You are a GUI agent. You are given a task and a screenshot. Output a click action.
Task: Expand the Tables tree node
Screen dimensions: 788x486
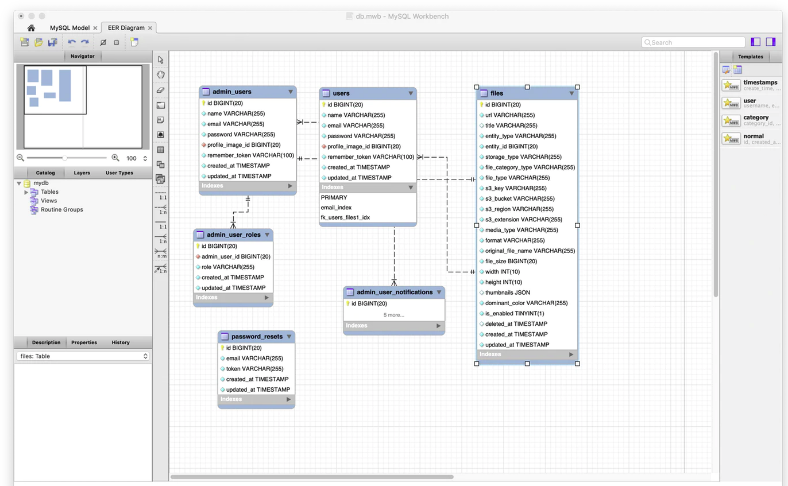(x=27, y=192)
